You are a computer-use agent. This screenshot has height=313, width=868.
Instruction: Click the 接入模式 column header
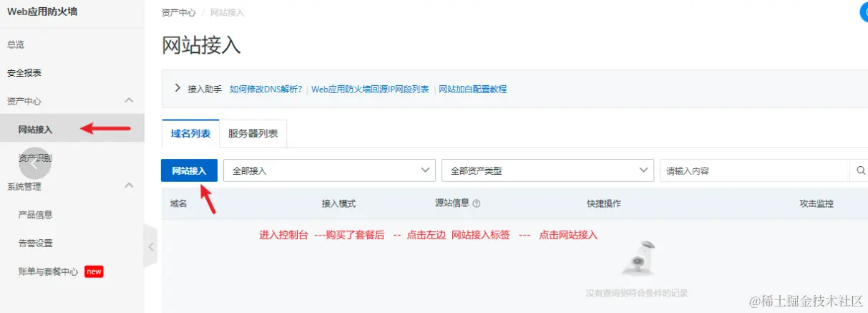click(338, 203)
